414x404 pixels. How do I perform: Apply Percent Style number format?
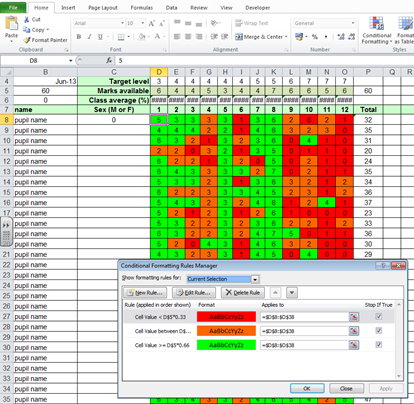pos(315,37)
